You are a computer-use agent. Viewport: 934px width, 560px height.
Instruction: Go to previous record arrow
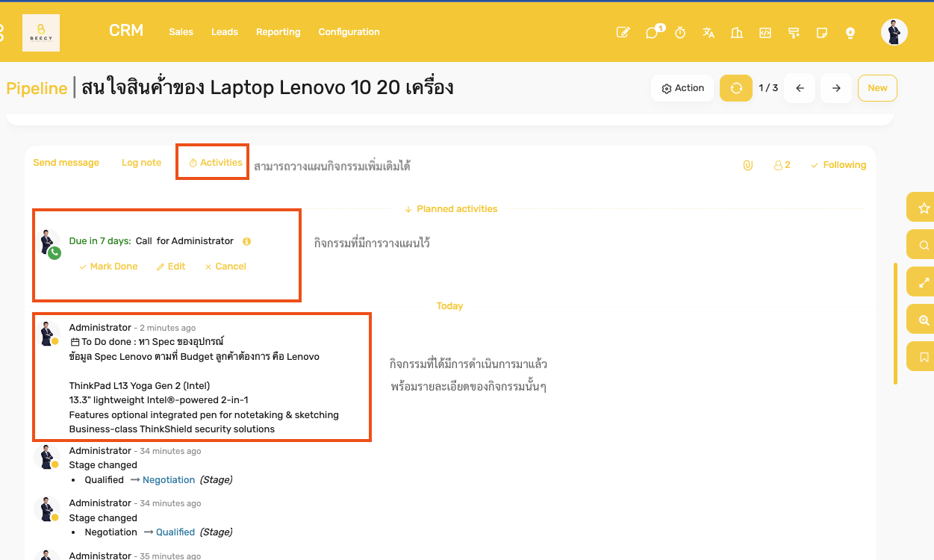[800, 88]
